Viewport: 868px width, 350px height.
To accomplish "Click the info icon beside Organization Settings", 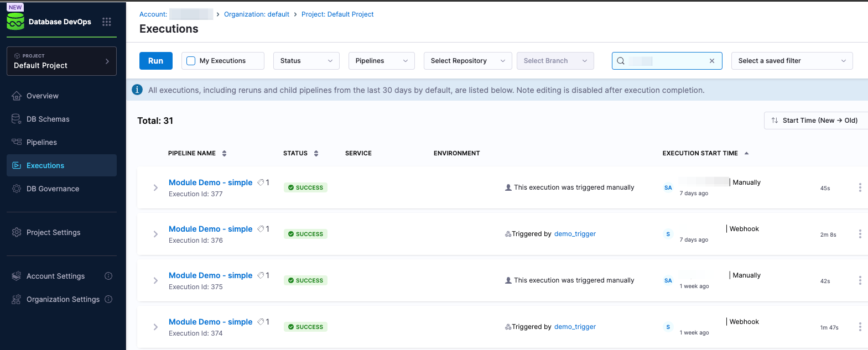I will pos(108,299).
